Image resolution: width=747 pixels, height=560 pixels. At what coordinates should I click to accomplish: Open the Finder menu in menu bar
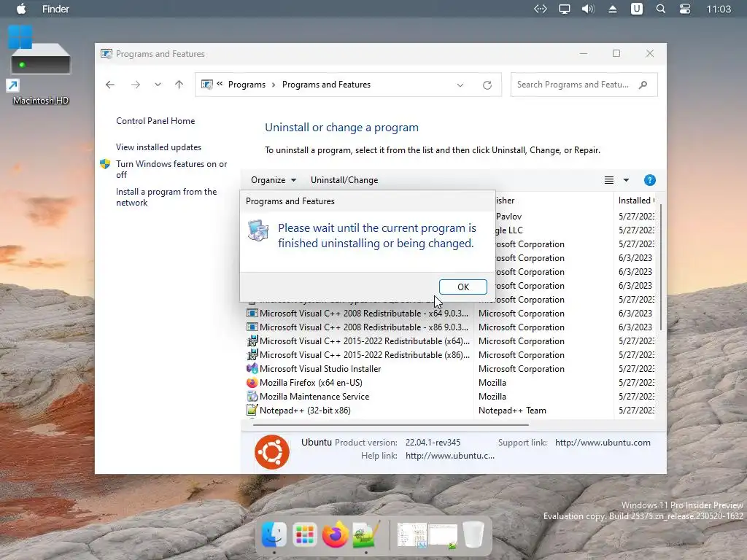pyautogui.click(x=55, y=9)
